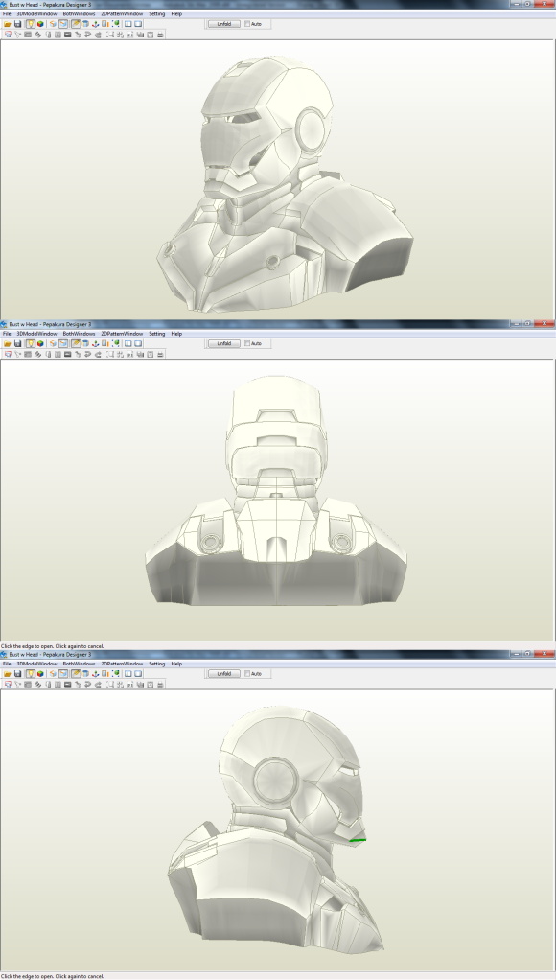Open Setting menu in top window
The height and width of the screenshot is (980, 556).
[x=157, y=13]
